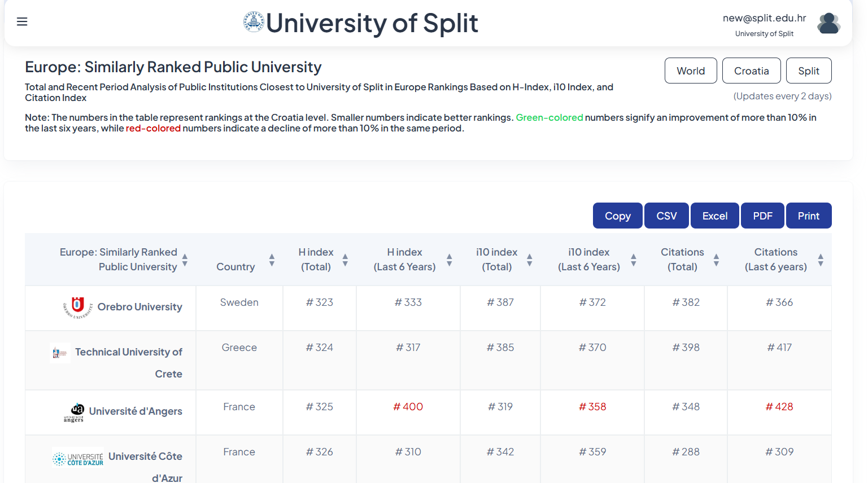Sort by i10 index (Total) arrows

(x=530, y=260)
